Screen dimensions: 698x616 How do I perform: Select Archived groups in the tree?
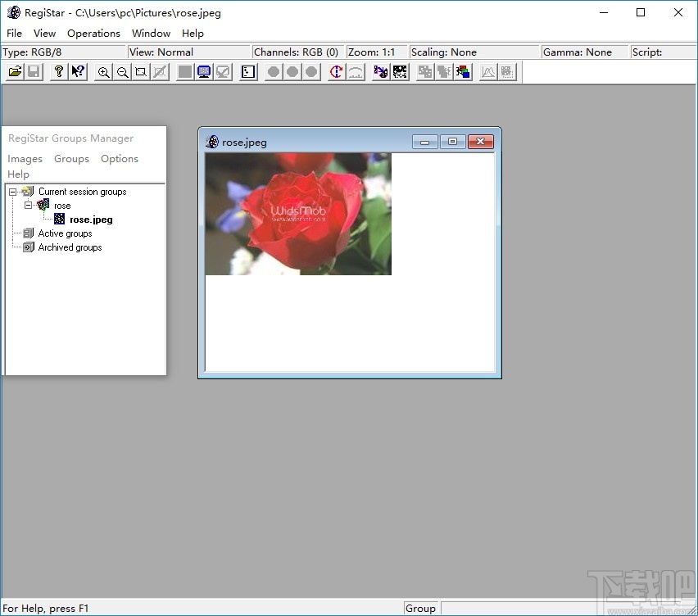pyautogui.click(x=70, y=247)
